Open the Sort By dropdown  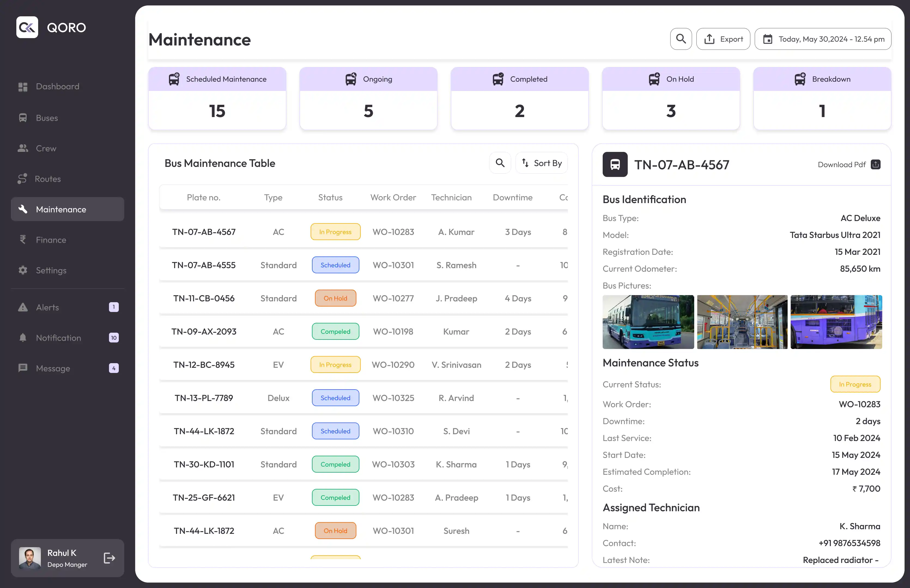(541, 163)
